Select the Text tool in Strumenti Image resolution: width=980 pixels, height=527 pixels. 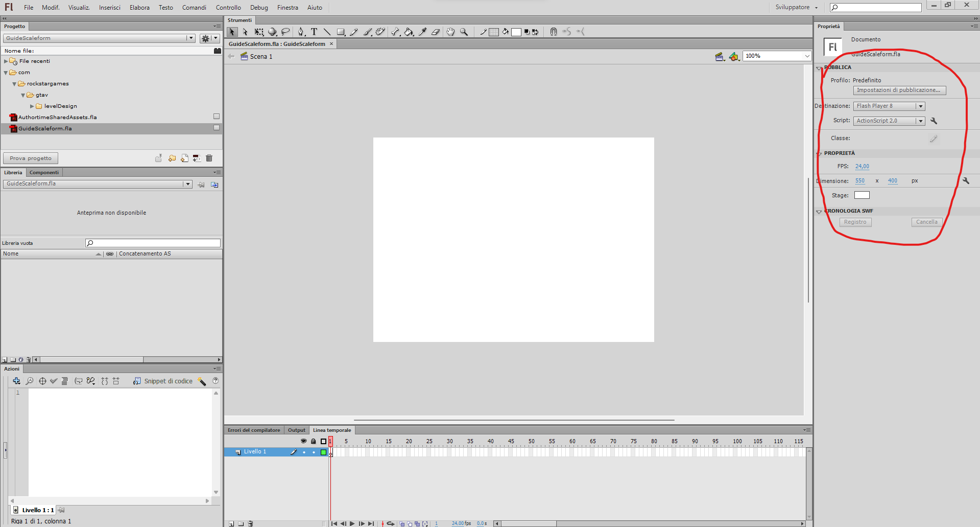pyautogui.click(x=314, y=32)
